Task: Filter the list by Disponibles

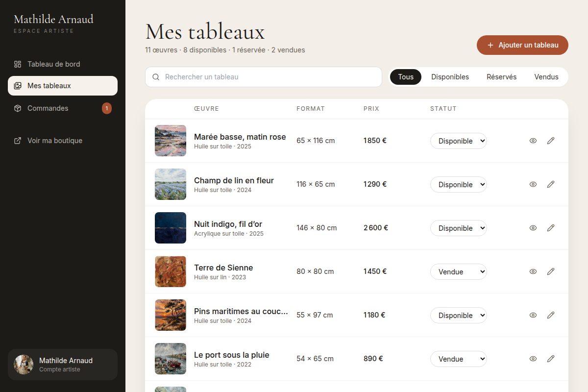Action: tap(450, 77)
